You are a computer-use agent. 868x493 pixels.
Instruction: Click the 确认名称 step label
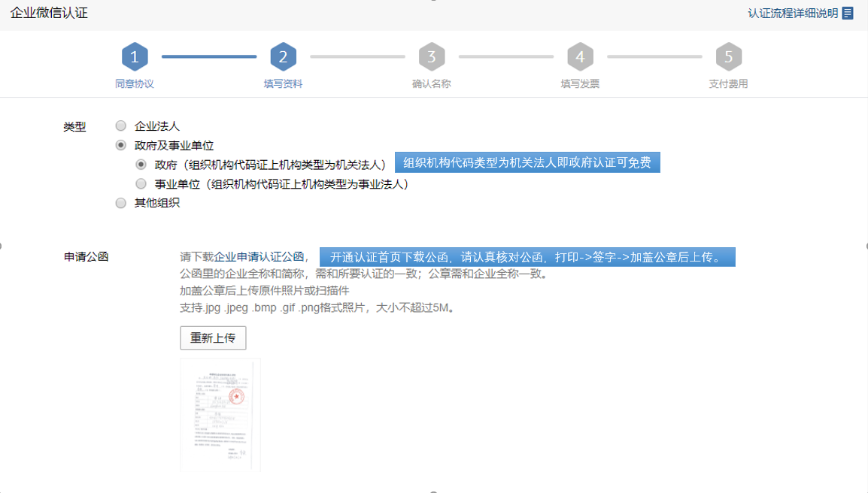(x=432, y=84)
